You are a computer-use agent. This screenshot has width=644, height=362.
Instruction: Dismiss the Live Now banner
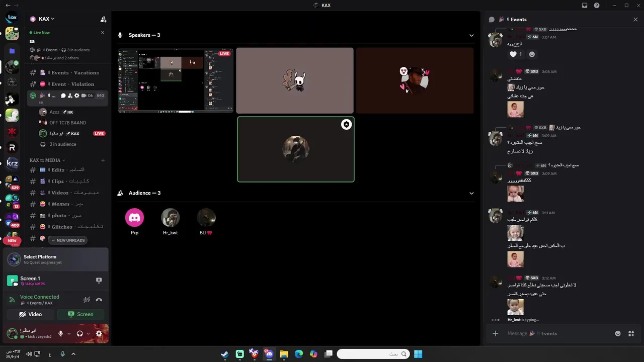(x=103, y=32)
